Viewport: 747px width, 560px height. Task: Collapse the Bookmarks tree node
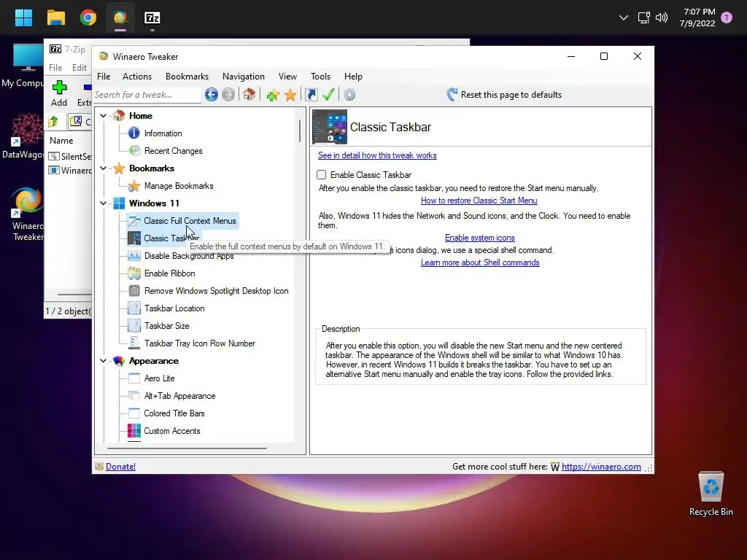point(104,168)
